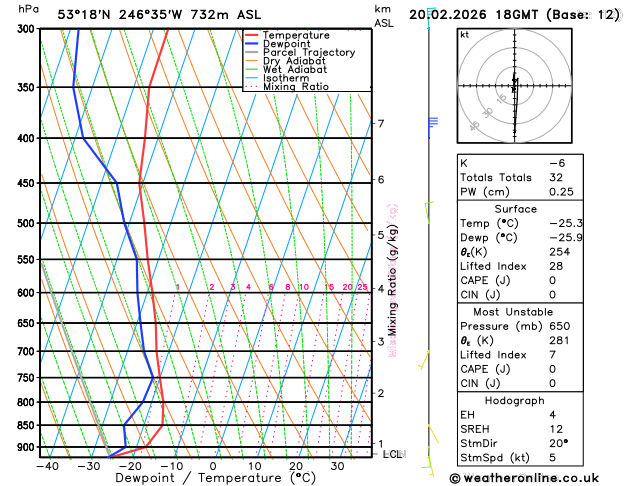This screenshot has height=486, width=629.
Task: Click the weatheronline.co.uk copyright text
Action: pos(524,478)
